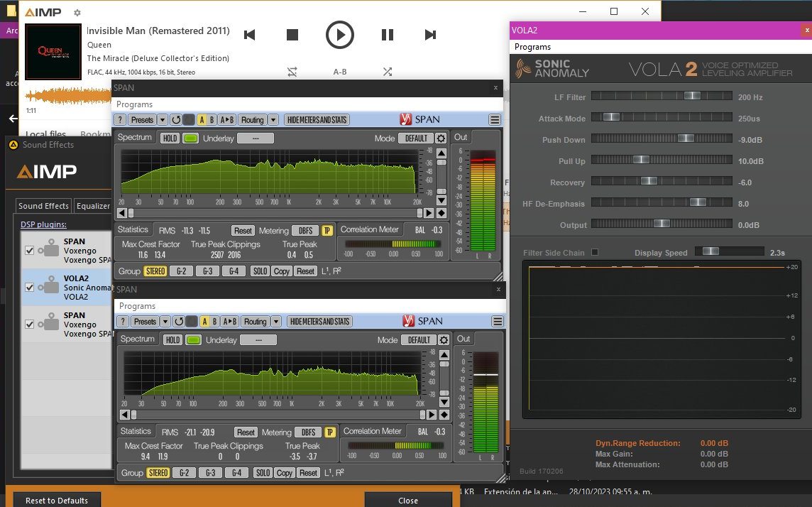The width and height of the screenshot is (812, 507).
Task: Open Mode DEFAULT selector in lower SPAN
Action: point(419,340)
